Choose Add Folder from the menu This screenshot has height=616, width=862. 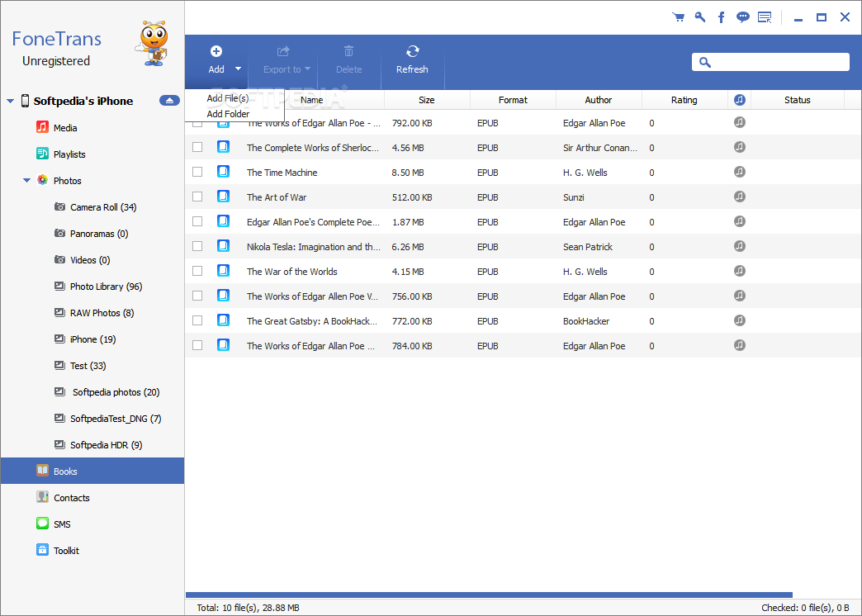228,114
